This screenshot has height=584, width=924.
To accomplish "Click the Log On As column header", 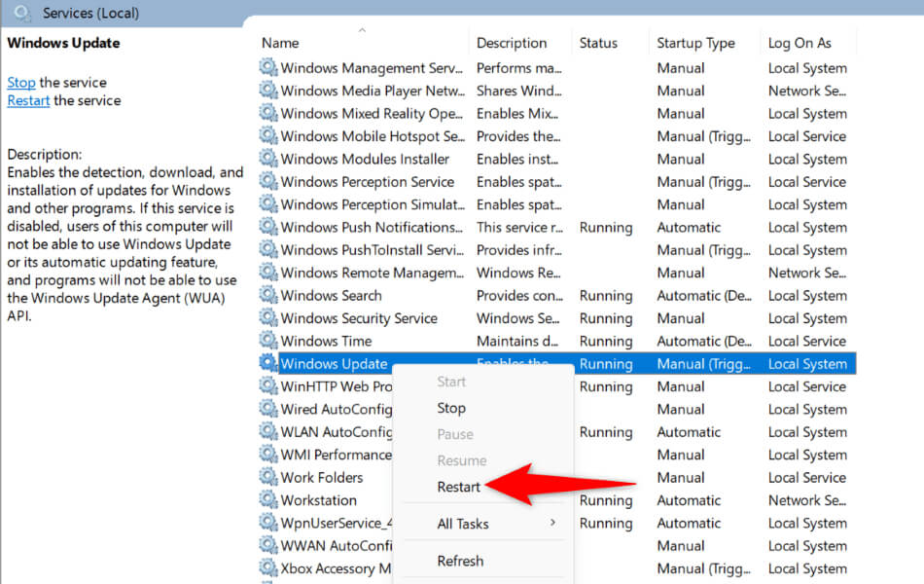I will [x=800, y=43].
